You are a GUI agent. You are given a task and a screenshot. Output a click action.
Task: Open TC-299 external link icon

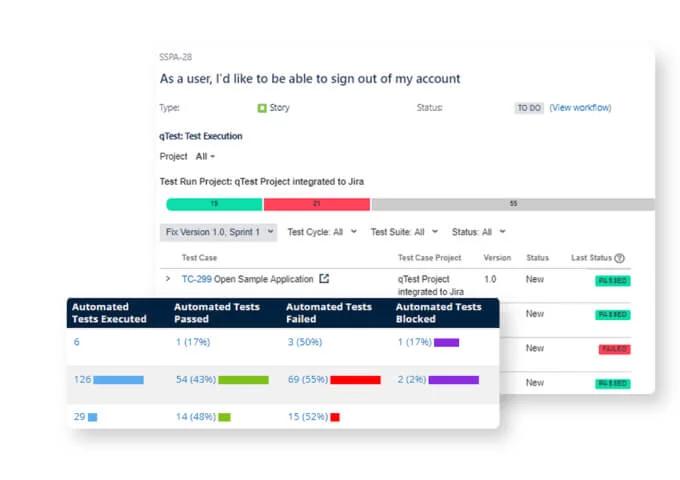pos(324,279)
